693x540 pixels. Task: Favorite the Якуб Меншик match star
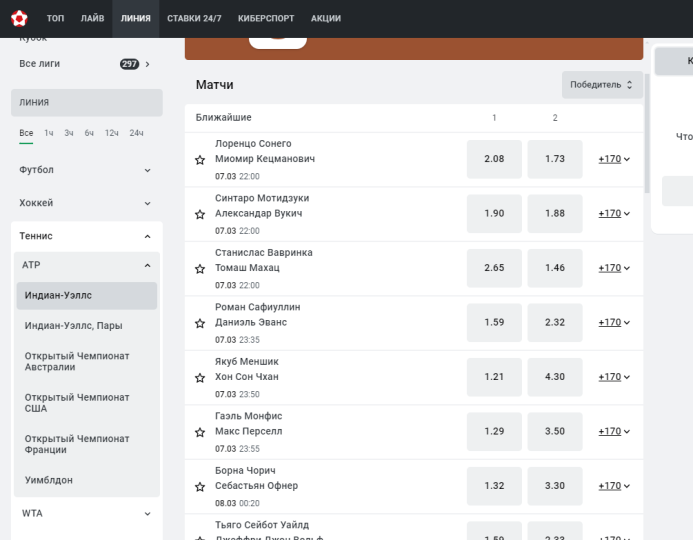coord(200,378)
